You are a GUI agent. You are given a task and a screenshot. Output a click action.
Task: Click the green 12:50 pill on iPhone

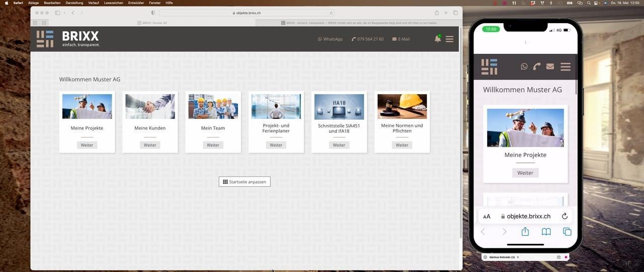pos(491,29)
